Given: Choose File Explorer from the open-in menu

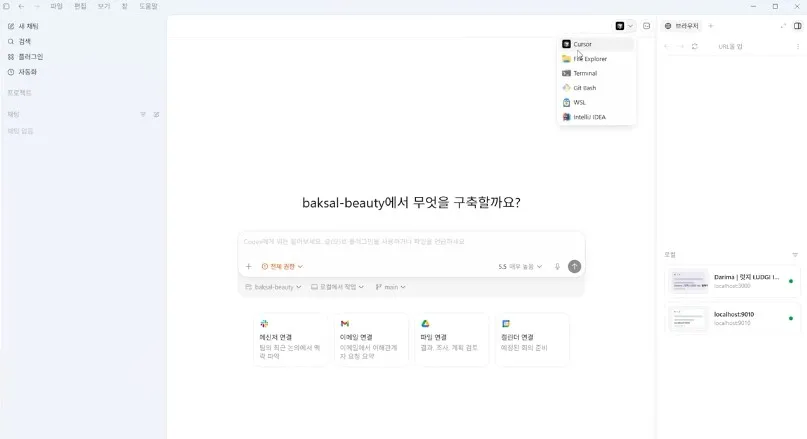Looking at the screenshot, I should (x=597, y=59).
